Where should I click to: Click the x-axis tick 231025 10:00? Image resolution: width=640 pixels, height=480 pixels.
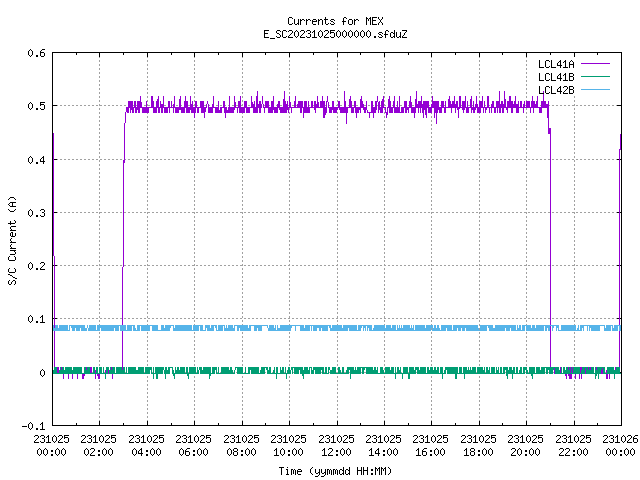(289, 446)
